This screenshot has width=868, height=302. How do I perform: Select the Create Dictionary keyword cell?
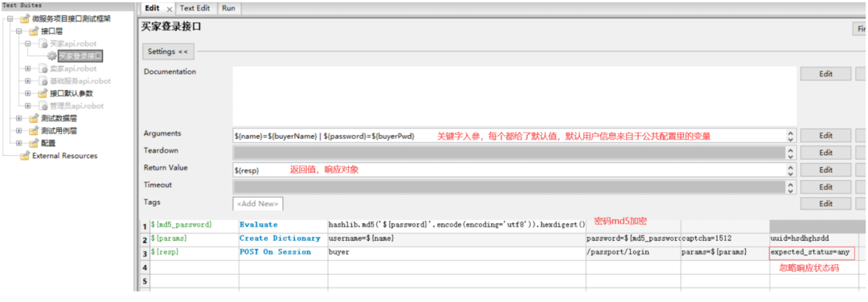click(x=283, y=239)
